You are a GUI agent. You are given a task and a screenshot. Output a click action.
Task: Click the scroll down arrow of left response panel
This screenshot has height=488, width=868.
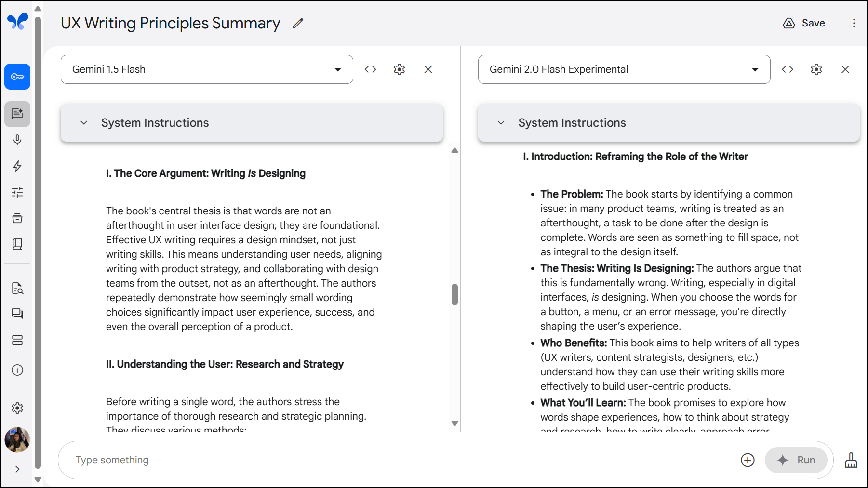coord(454,423)
